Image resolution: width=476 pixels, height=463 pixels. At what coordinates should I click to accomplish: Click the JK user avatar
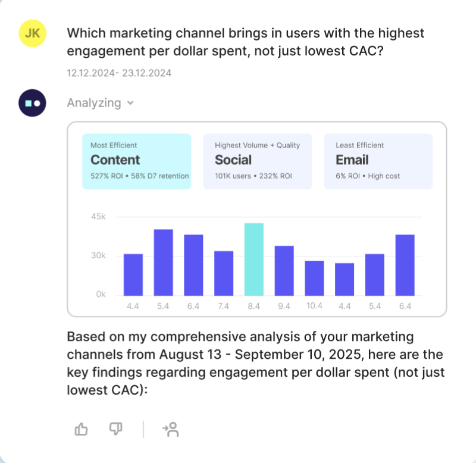tap(33, 33)
